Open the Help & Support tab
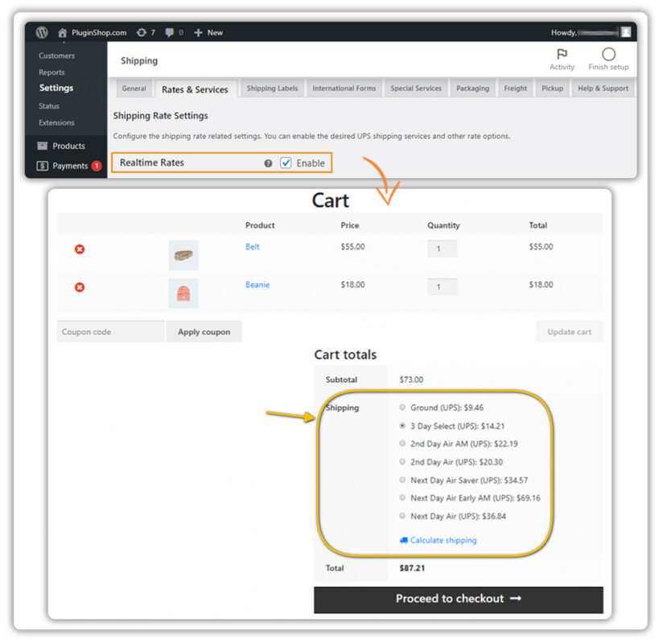This screenshot has height=644, width=659. click(x=603, y=89)
